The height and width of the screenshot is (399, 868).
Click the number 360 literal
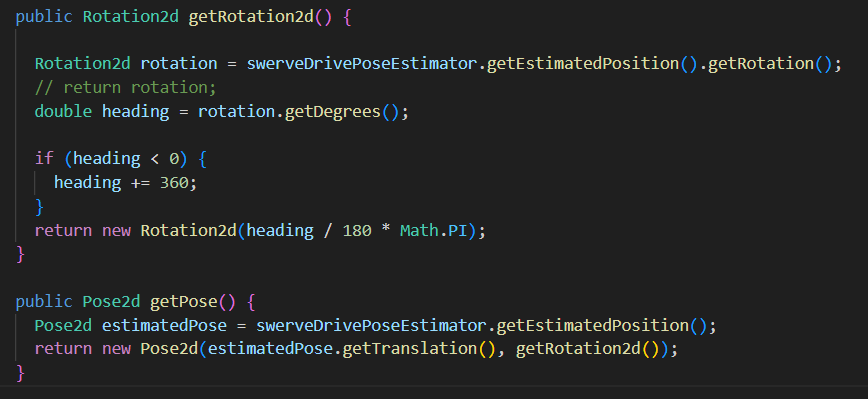tap(174, 183)
